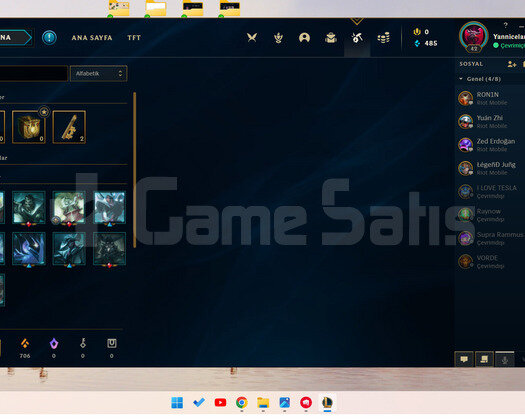Viewport: 525px width, 420px height.
Task: Click the SOSYAL panel header
Action: click(x=471, y=64)
